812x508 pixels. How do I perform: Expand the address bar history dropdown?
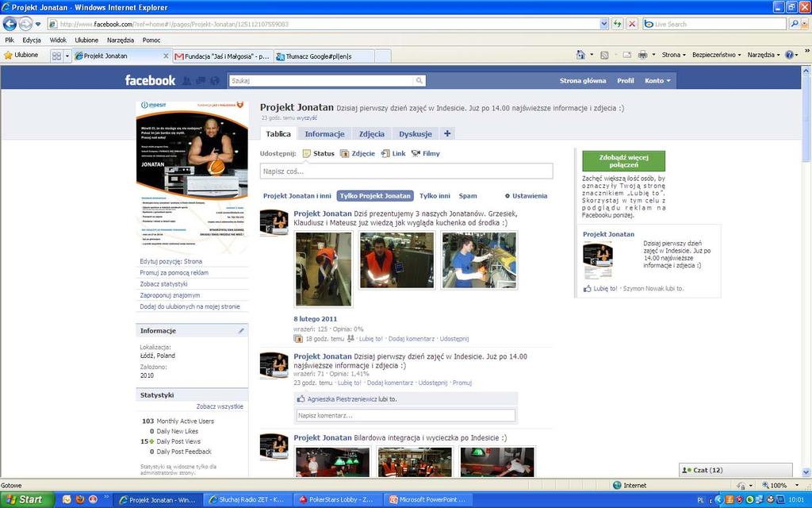[x=603, y=24]
